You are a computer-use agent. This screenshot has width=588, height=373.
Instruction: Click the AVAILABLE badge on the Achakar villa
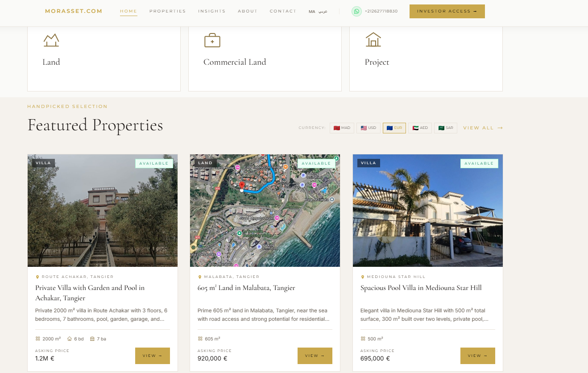click(x=154, y=163)
